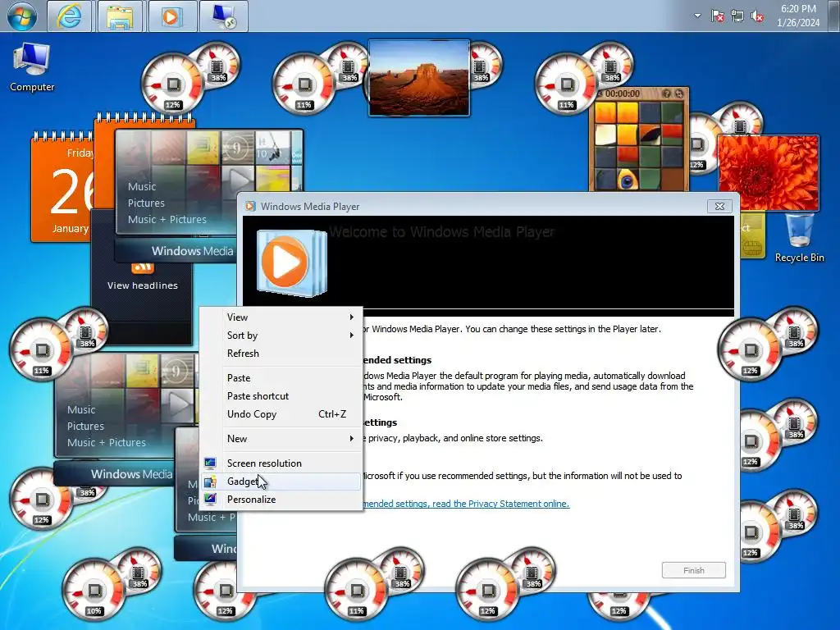
Task: Choose Screen resolution from context menu
Action: pos(281,463)
